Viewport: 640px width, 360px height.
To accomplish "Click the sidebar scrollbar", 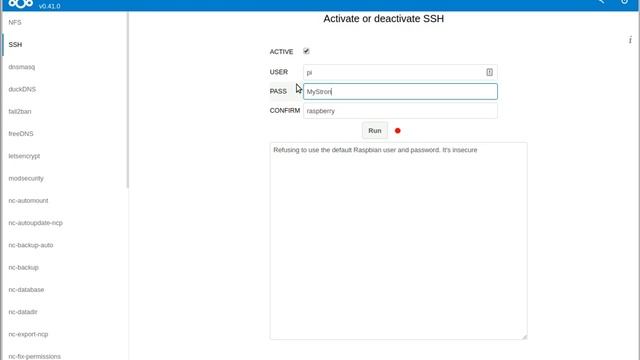I will click(x=128, y=100).
